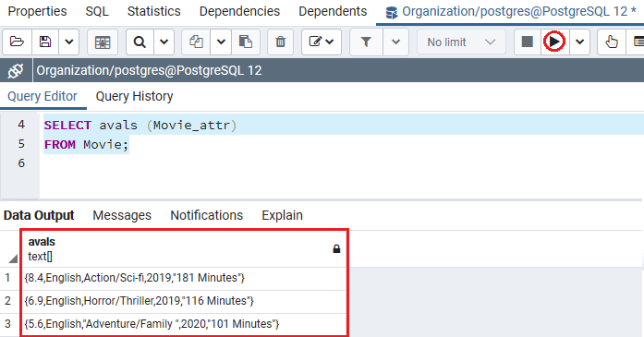Open Notifications tab
This screenshot has width=644, height=337.
click(207, 215)
